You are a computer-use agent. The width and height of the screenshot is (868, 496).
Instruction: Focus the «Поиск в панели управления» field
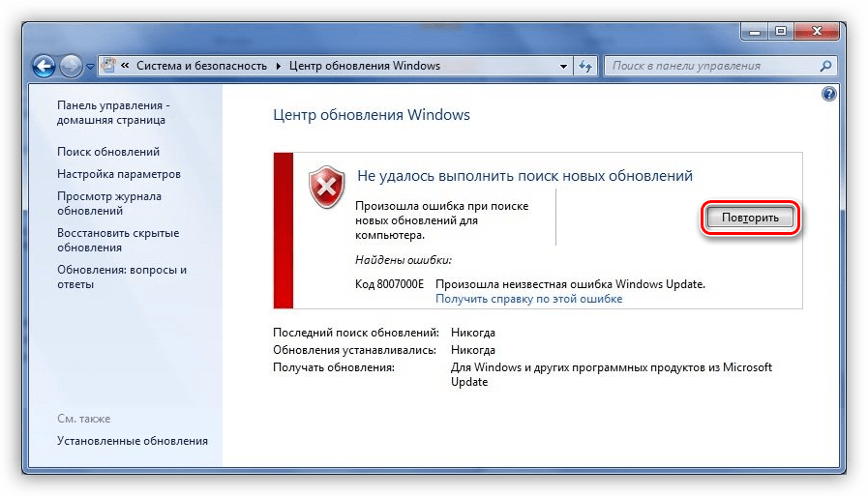(x=711, y=67)
